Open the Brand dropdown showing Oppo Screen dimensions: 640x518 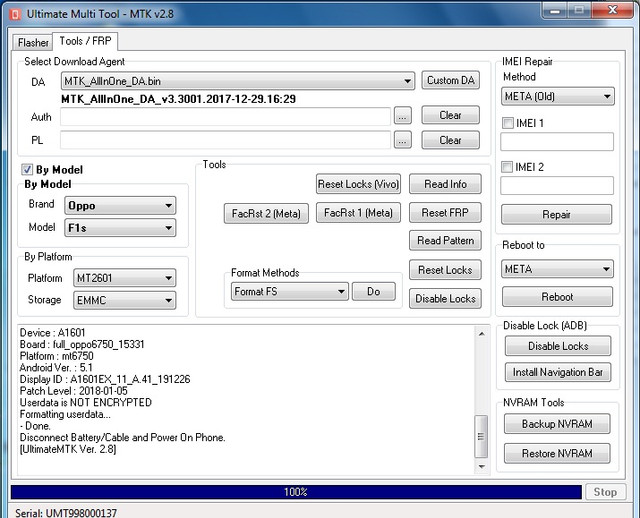click(x=120, y=205)
